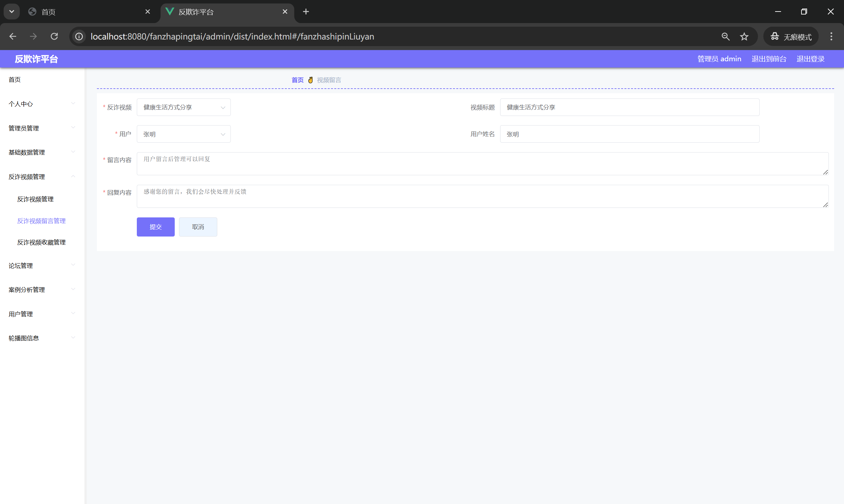Open the 反诈视频收藏管理 submenu item
This screenshot has width=844, height=504.
[42, 242]
